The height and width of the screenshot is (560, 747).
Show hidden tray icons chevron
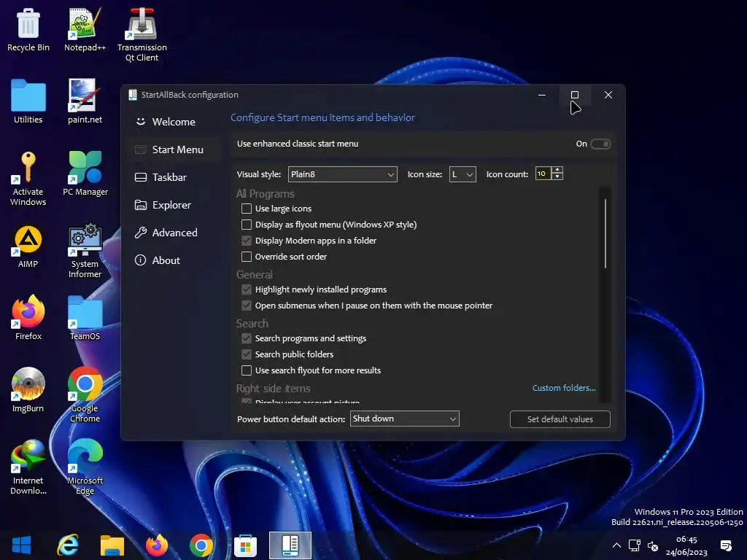pyautogui.click(x=616, y=545)
